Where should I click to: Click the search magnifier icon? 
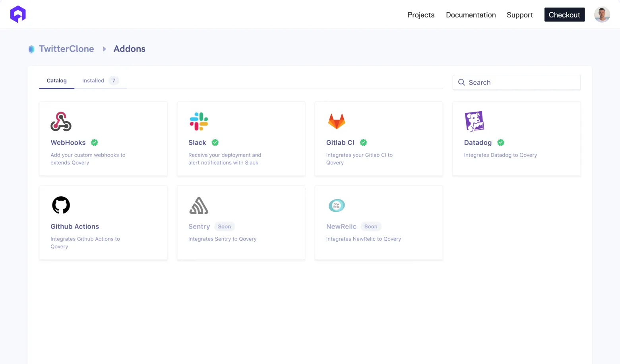(x=461, y=82)
